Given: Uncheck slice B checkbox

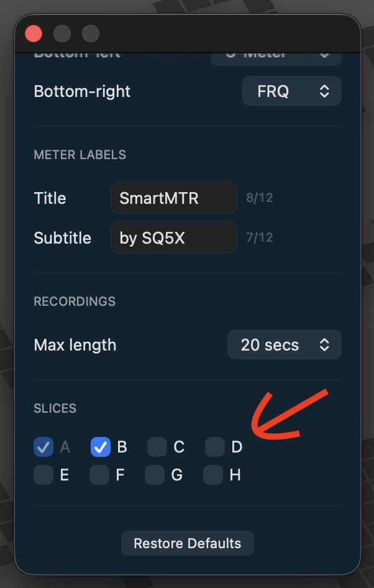Looking at the screenshot, I should coord(101,446).
